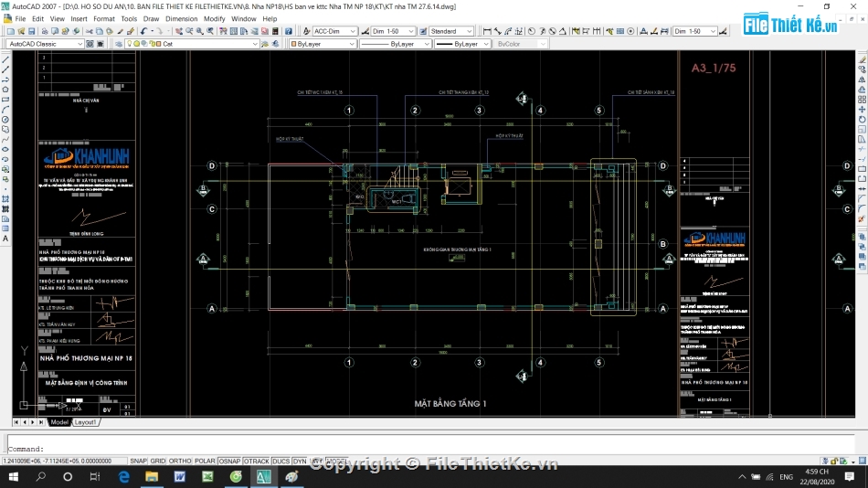Expand the undo history arrow
The image size is (868, 488).
pos(153,32)
